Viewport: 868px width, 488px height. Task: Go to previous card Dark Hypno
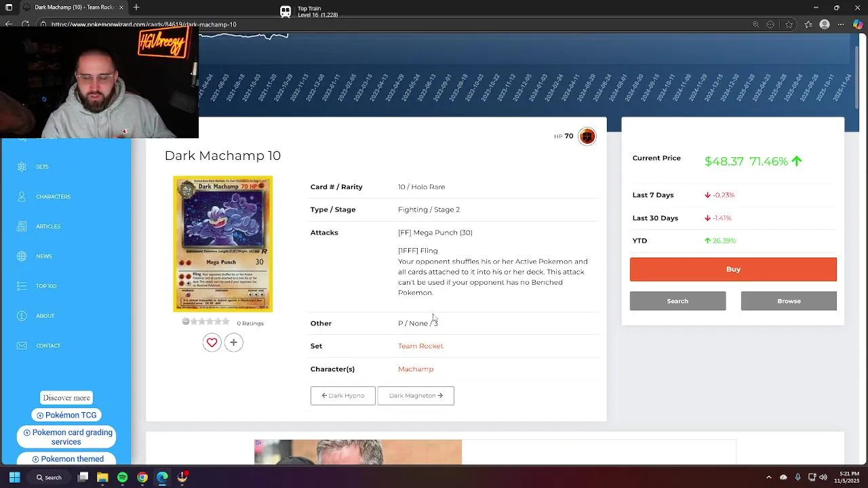click(342, 396)
